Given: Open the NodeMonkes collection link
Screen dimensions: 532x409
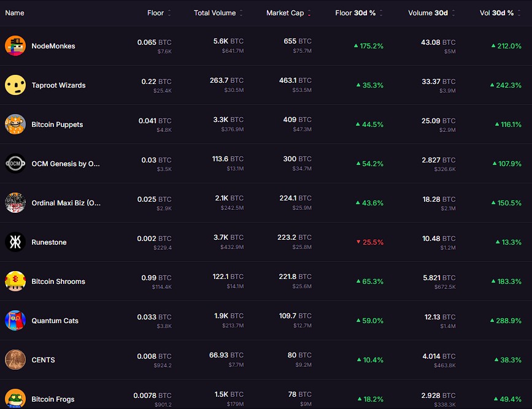Looking at the screenshot, I should click(53, 46).
